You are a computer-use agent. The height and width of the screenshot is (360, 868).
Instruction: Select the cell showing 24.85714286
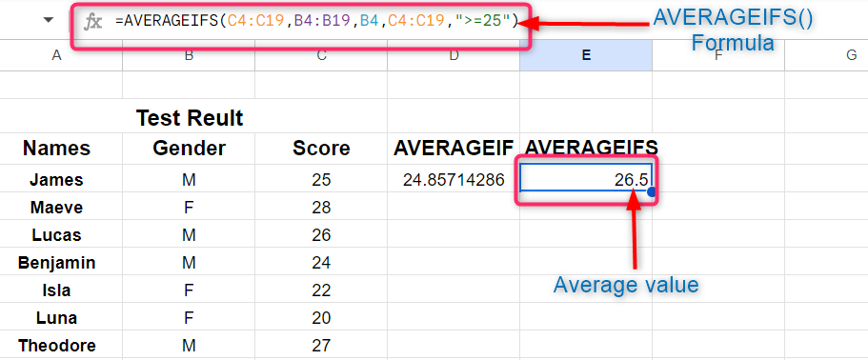pos(454,179)
